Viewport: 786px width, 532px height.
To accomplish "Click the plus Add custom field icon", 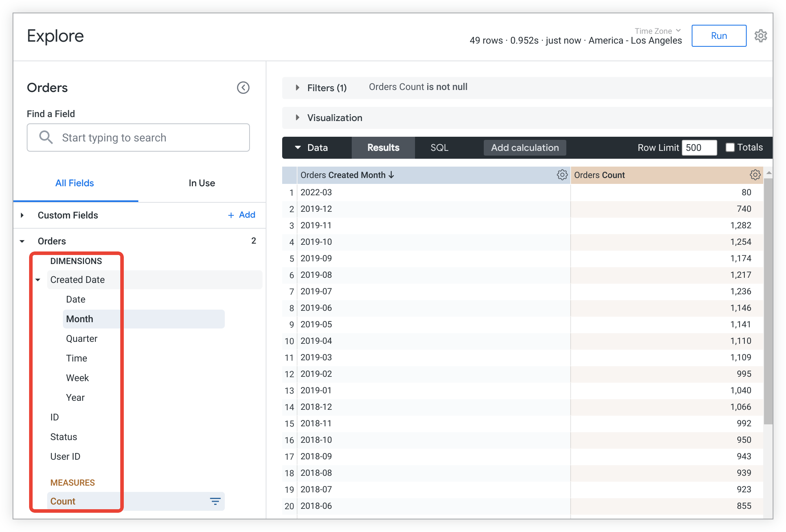I will coord(231,215).
